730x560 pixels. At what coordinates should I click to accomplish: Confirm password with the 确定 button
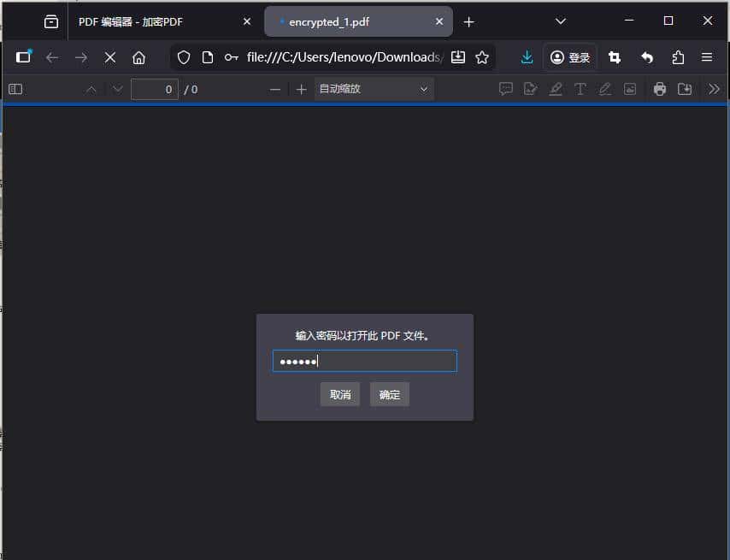pos(389,394)
